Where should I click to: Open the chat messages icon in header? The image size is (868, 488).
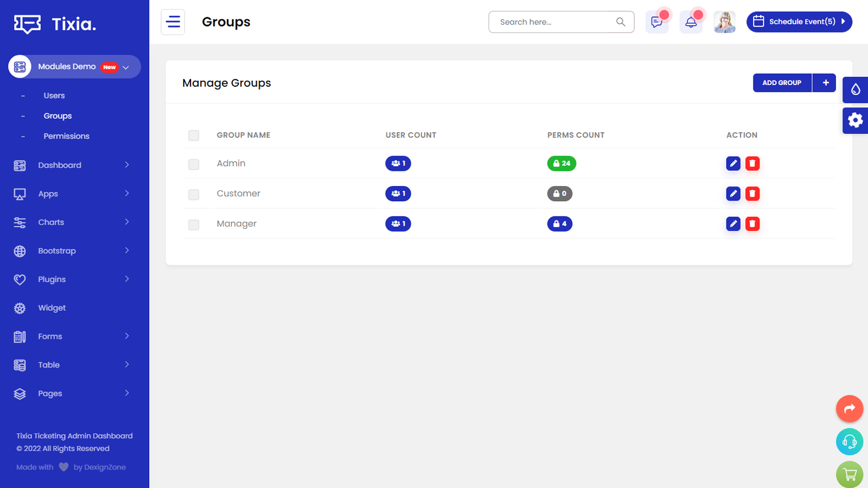656,22
